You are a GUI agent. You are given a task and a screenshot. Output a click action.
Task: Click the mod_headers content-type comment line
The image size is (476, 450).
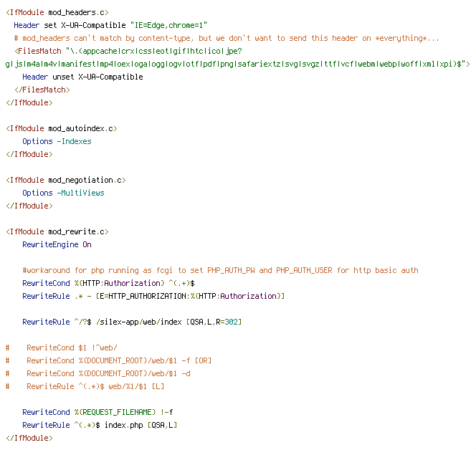point(227,38)
